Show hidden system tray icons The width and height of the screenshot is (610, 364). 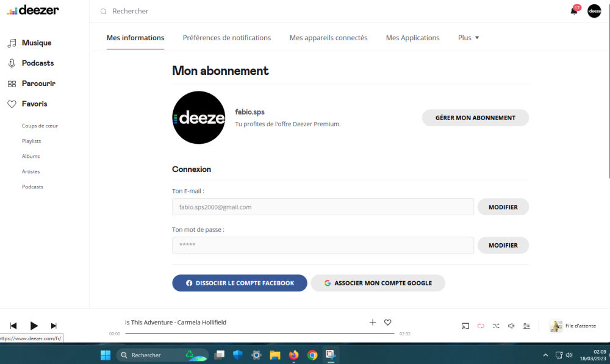(x=545, y=355)
